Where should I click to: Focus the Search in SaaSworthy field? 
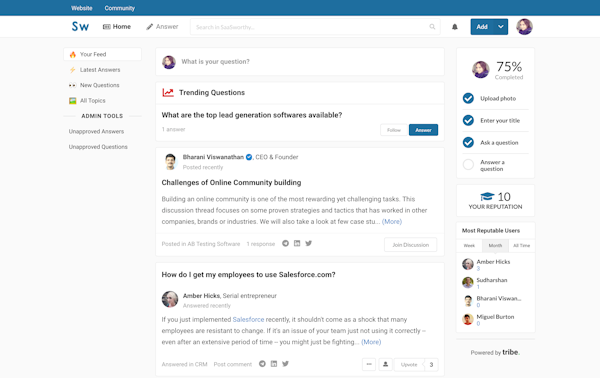click(x=315, y=27)
